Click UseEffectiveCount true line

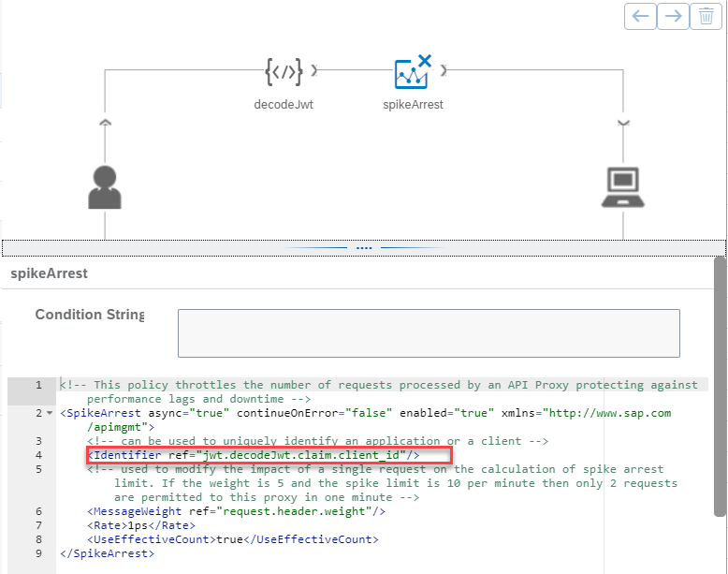pyautogui.click(x=233, y=539)
